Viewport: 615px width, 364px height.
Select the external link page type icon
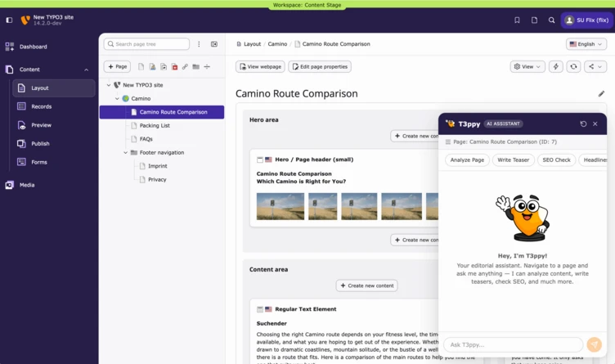(185, 67)
